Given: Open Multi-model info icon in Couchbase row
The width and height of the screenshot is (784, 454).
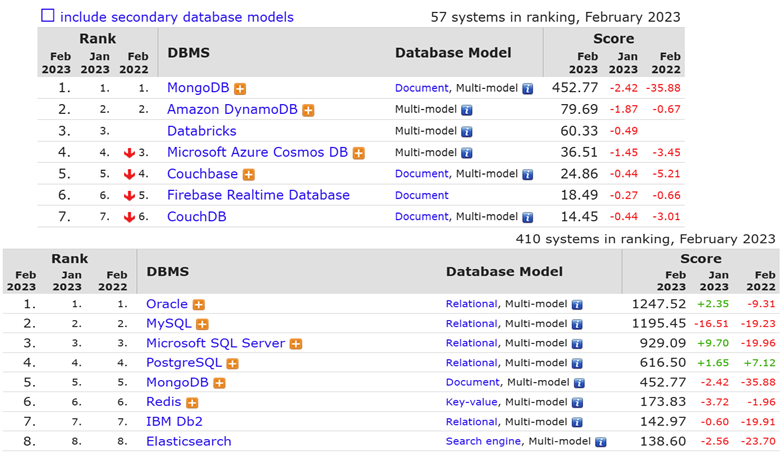Looking at the screenshot, I should point(528,174).
